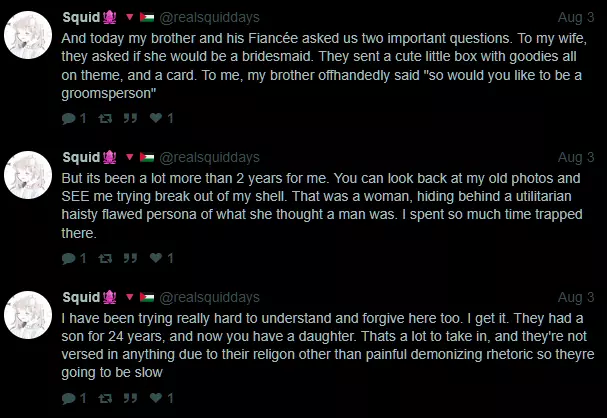Quote the post about demonizing rhetoric
Viewport: 607px width, 418px height.
pos(129,398)
